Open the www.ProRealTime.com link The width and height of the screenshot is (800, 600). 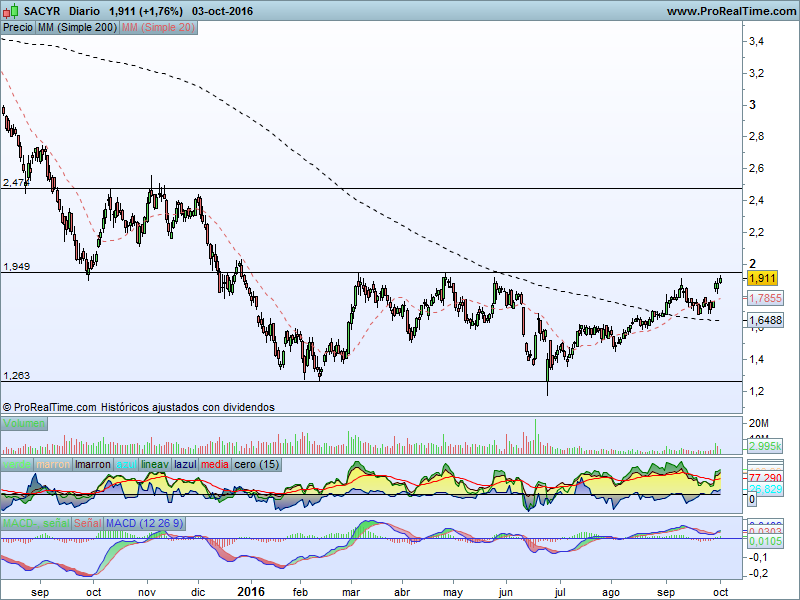coord(730,11)
